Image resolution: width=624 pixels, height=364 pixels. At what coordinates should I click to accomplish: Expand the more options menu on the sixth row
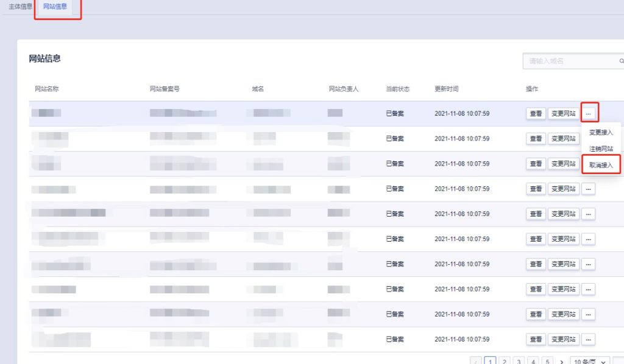tap(588, 239)
